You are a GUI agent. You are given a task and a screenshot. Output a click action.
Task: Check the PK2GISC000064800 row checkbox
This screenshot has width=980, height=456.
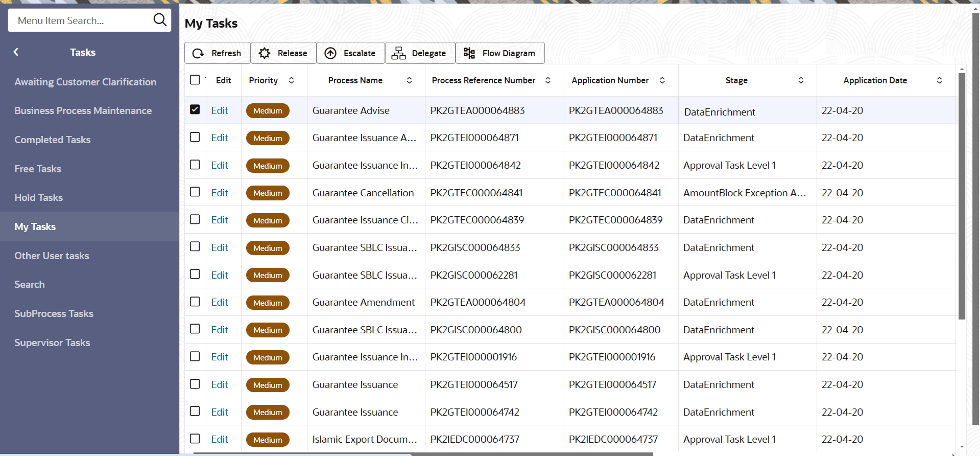point(195,329)
